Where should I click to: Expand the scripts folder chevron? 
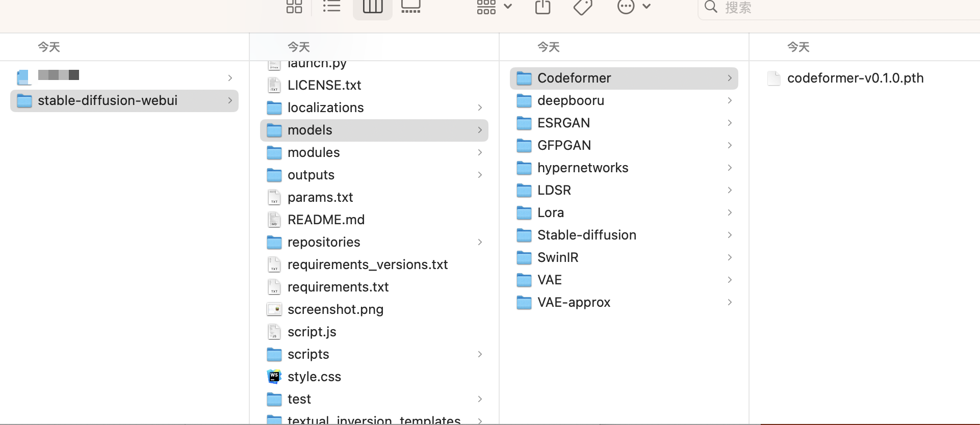(480, 354)
